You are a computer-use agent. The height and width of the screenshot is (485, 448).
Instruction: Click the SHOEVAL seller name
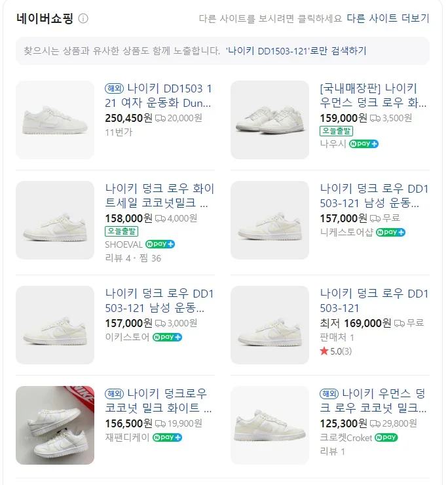124,244
